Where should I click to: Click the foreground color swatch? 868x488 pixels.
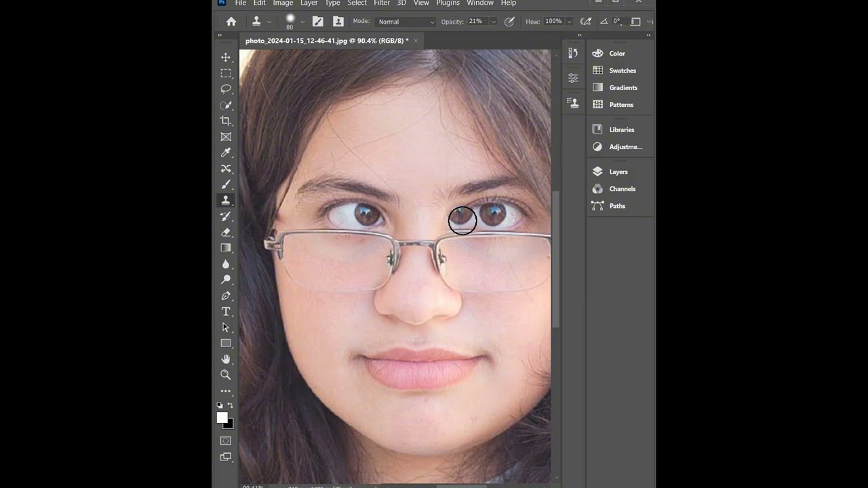coord(222,418)
